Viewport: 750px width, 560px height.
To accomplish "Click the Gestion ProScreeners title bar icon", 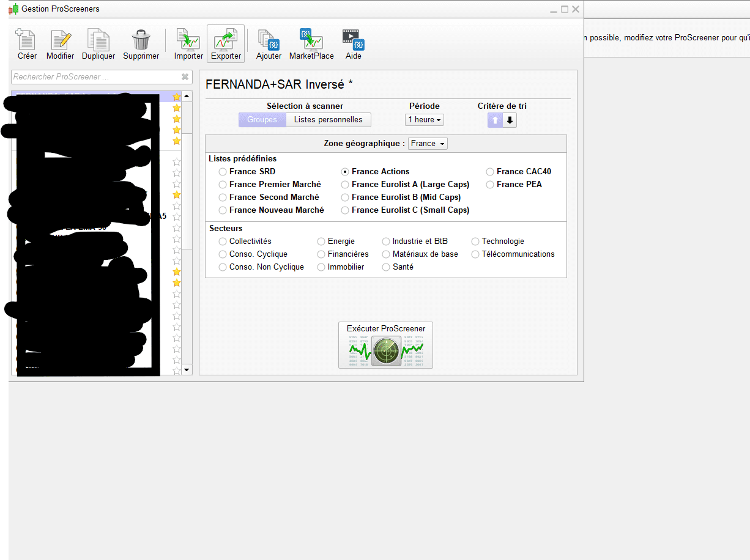I will coord(13,9).
